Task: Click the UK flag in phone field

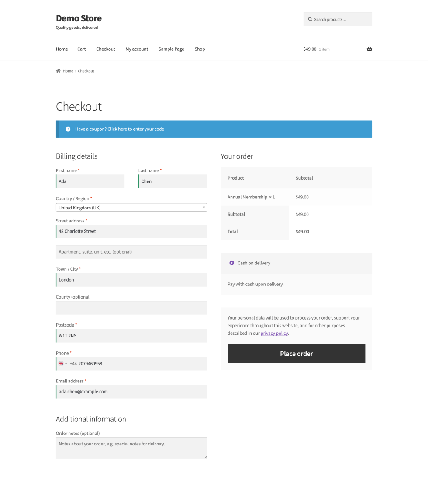Action: point(61,364)
